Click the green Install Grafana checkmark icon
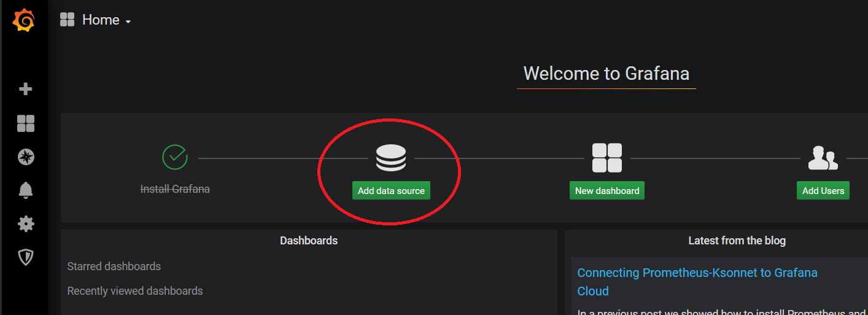Image resolution: width=868 pixels, height=315 pixels. tap(175, 157)
